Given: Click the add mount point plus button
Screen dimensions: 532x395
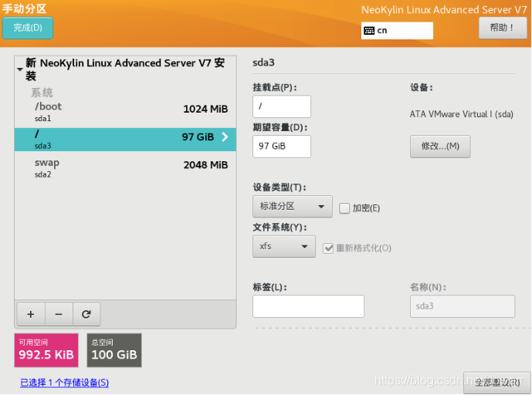Looking at the screenshot, I should click(x=31, y=314).
